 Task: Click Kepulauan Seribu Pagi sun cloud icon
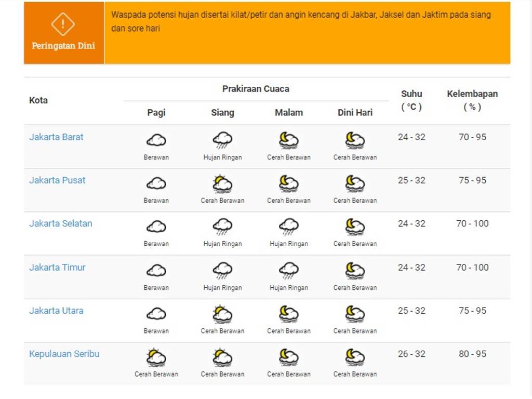point(156,357)
